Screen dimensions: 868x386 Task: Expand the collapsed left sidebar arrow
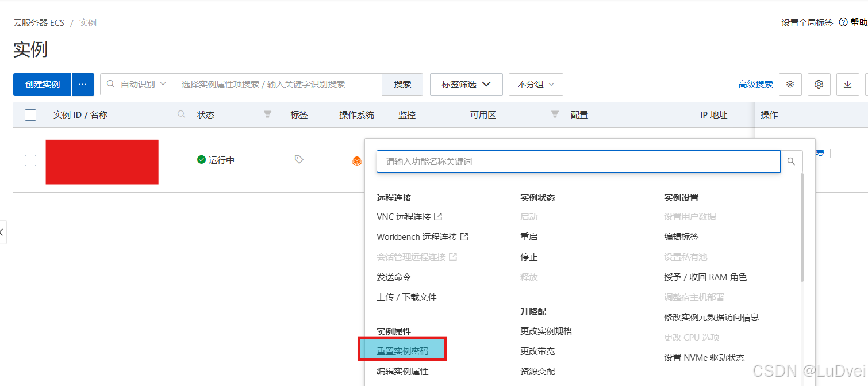click(2, 232)
